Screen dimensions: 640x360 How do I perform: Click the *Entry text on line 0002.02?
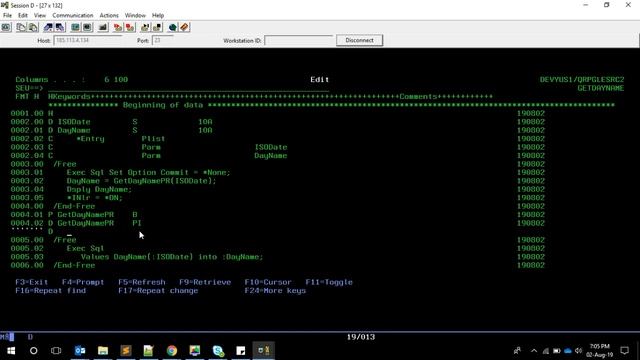90,139
